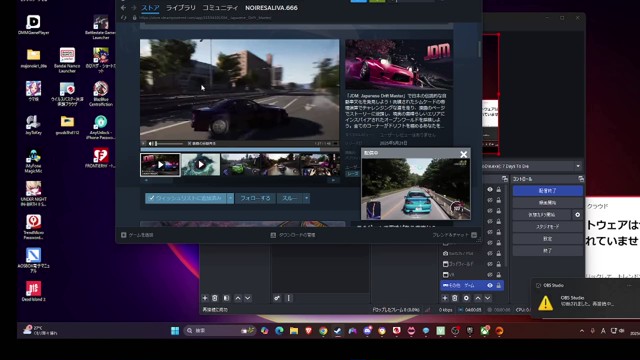The height and width of the screenshot is (360, 640).
Task: Toggle the lock on the highlighted source
Action: 498,285
